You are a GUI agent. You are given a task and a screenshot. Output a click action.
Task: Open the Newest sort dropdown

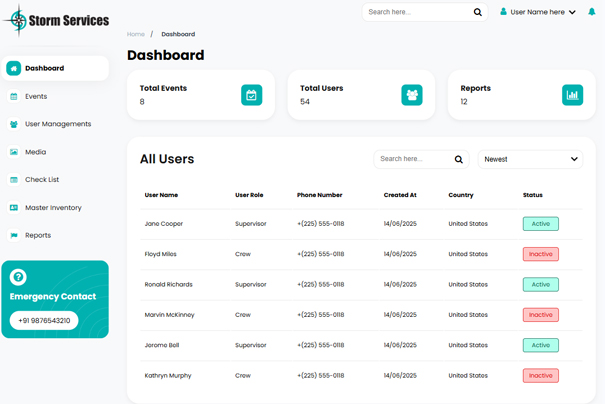coord(530,159)
